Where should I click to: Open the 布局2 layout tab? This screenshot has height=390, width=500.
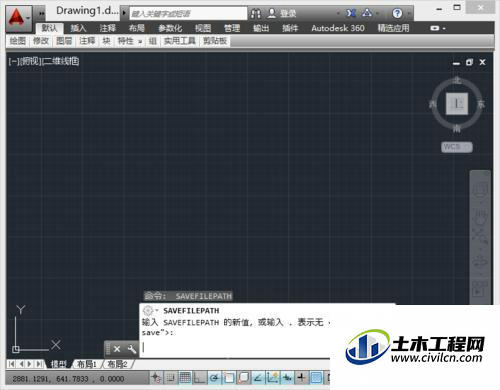(117, 364)
